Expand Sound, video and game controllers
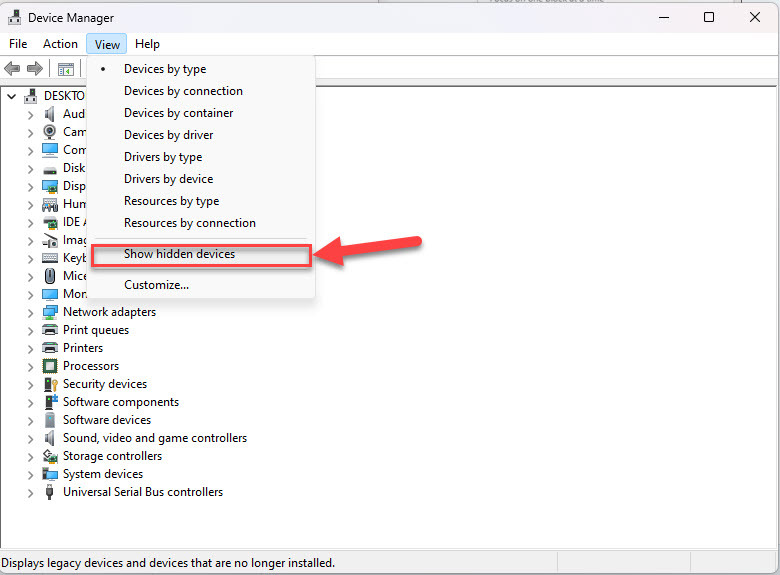This screenshot has width=780, height=575. 31,438
